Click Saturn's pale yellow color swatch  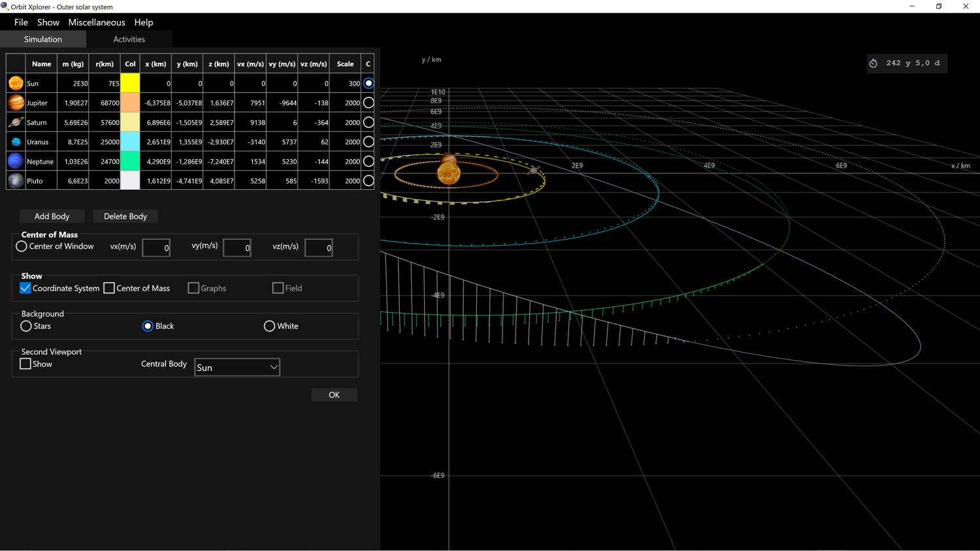point(130,122)
